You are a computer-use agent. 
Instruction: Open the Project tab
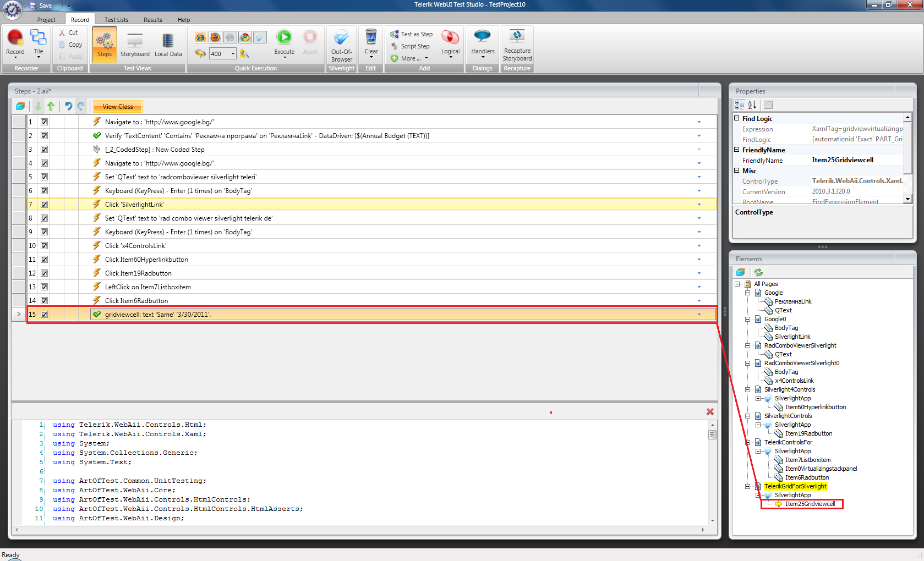pos(46,20)
